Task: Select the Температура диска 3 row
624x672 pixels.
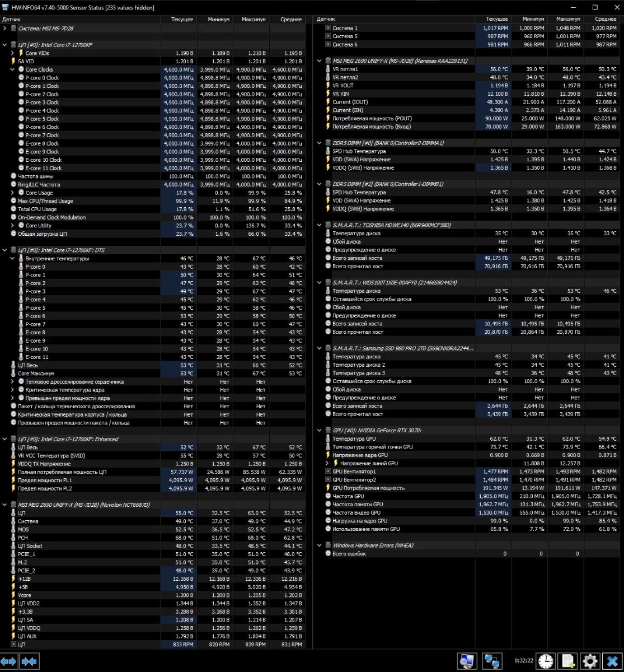Action: click(x=467, y=373)
